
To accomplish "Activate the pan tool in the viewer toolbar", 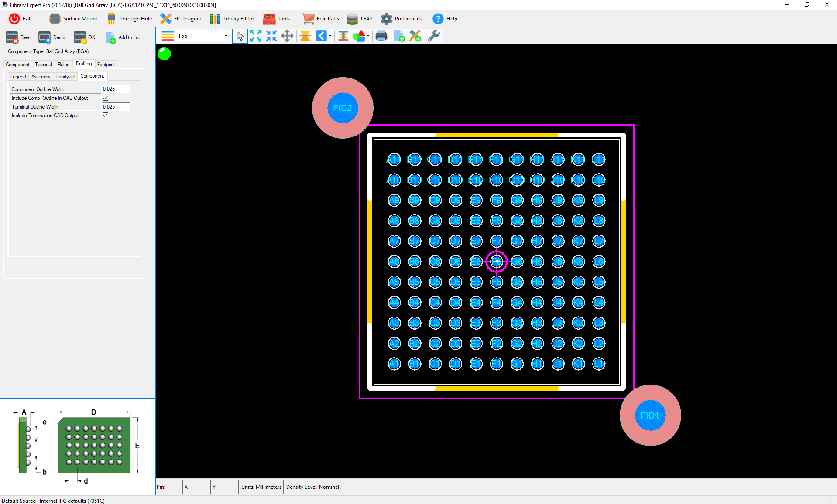I will tap(287, 36).
